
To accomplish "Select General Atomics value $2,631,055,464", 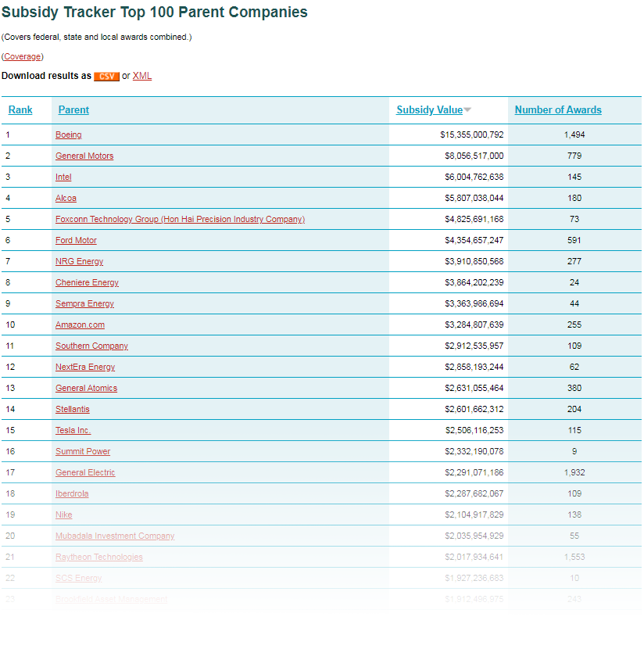I will click(474, 388).
